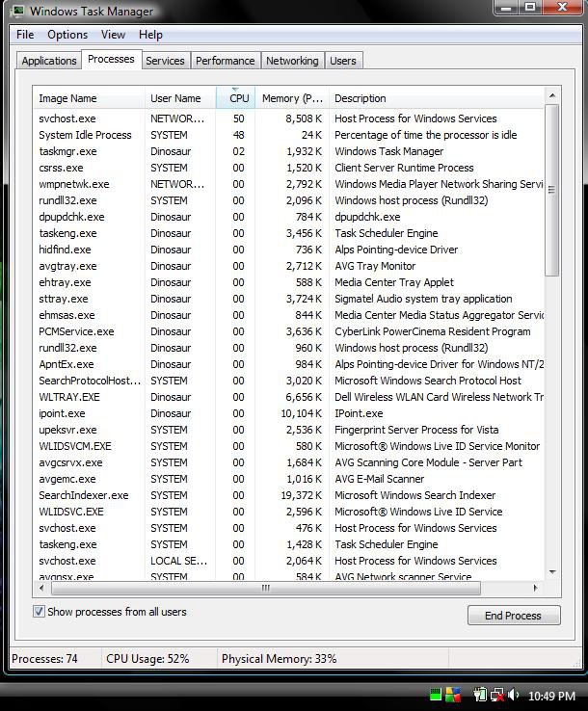Select the hidfind.exe process
Screen dimensions: 588x711
pos(288,250)
